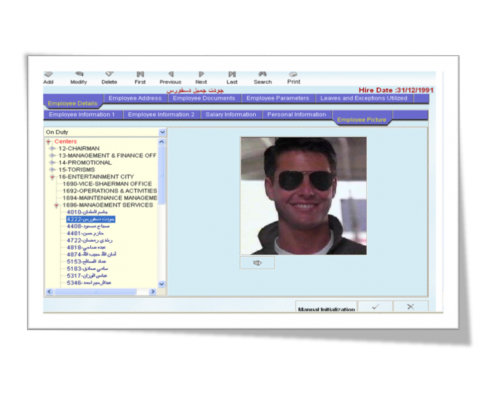Select 1694-MAINTENANCE MANAGEME tree item
Screen dimensions: 495x400
[x=110, y=198]
